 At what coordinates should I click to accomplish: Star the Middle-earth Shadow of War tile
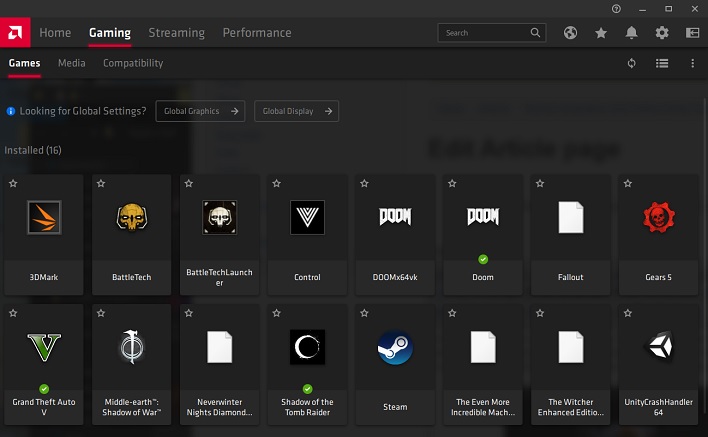101,313
